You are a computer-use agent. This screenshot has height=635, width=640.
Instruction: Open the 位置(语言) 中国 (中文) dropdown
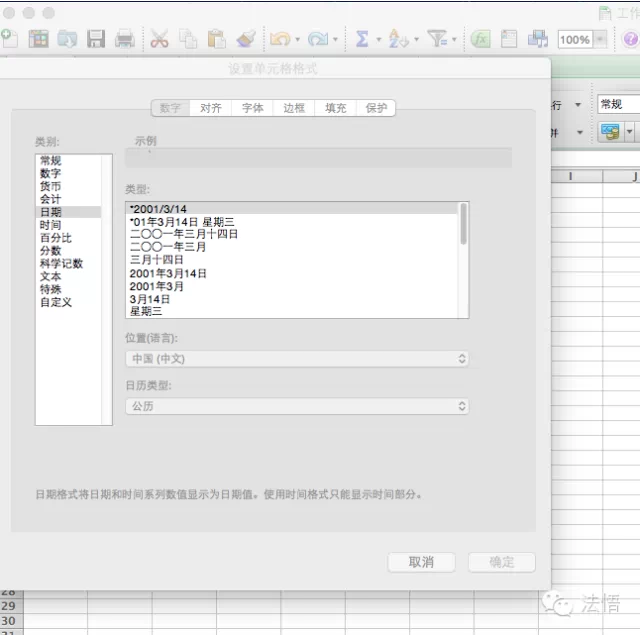297,359
